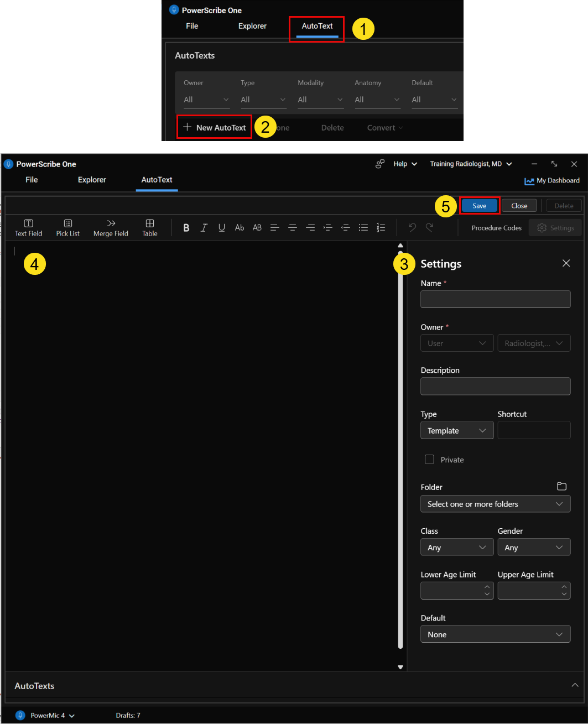Screen dimensions: 588x724
Task: Redo last edit
Action: tap(430, 227)
